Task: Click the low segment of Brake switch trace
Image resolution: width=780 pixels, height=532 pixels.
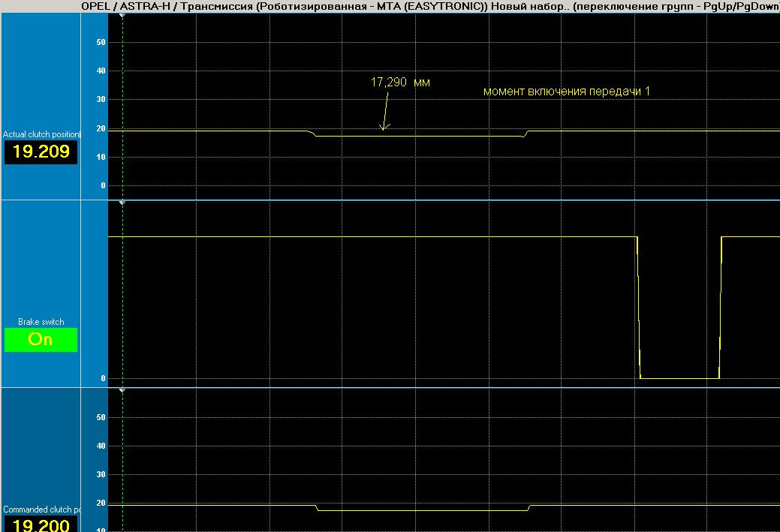Action: [679, 378]
